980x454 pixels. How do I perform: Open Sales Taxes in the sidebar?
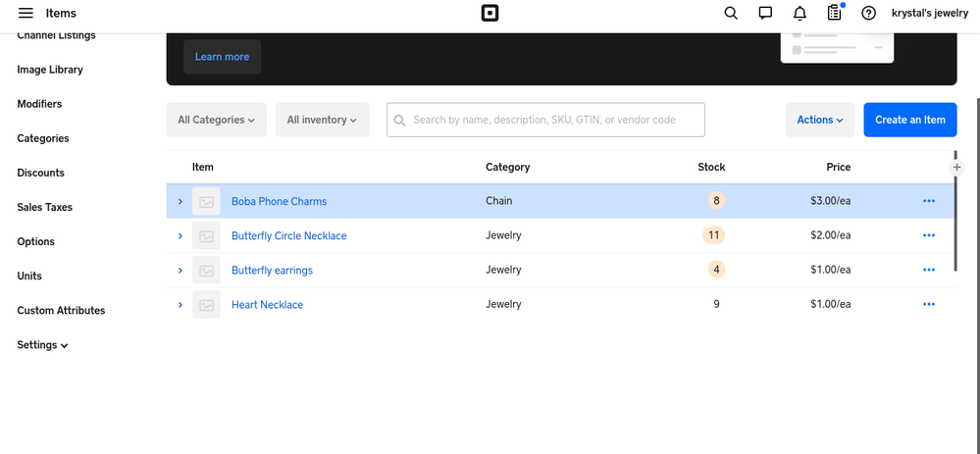click(x=44, y=207)
